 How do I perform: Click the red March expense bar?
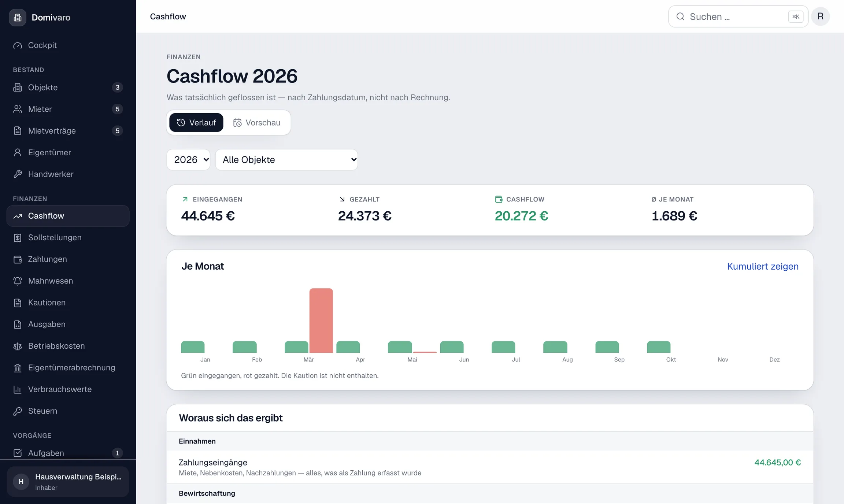click(321, 320)
